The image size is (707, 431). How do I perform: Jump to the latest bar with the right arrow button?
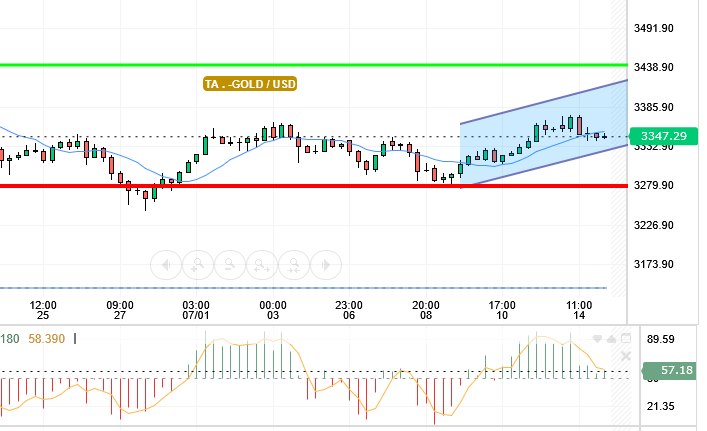pos(326,265)
